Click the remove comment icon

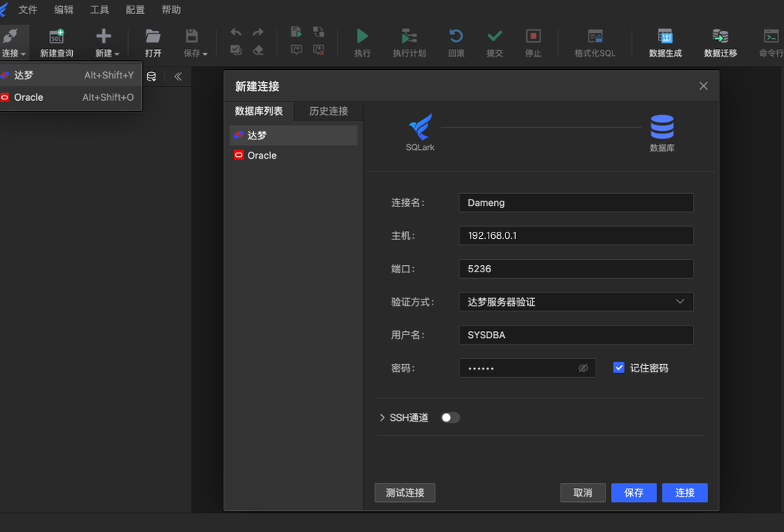(x=318, y=50)
